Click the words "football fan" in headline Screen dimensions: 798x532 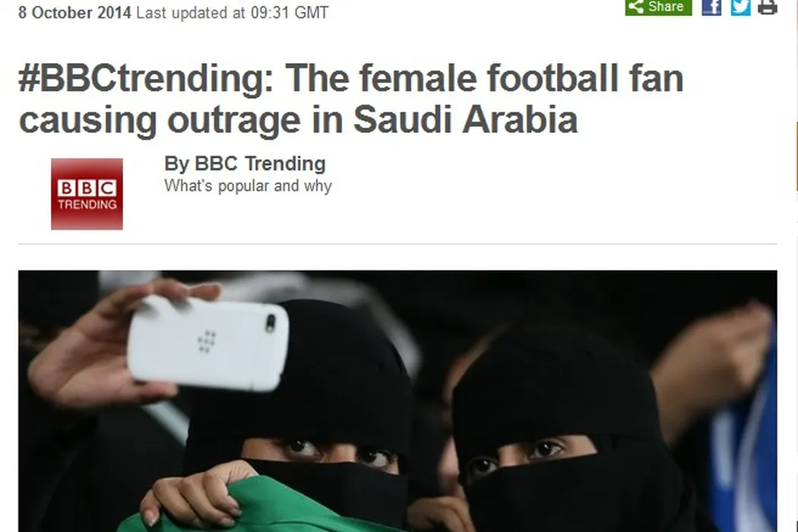[x=585, y=78]
